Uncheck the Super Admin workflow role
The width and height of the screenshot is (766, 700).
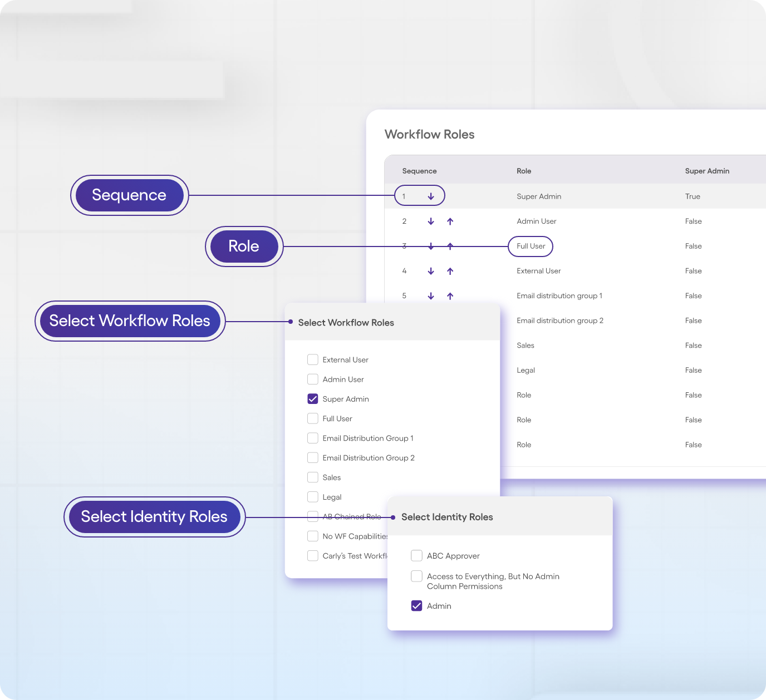coord(313,399)
